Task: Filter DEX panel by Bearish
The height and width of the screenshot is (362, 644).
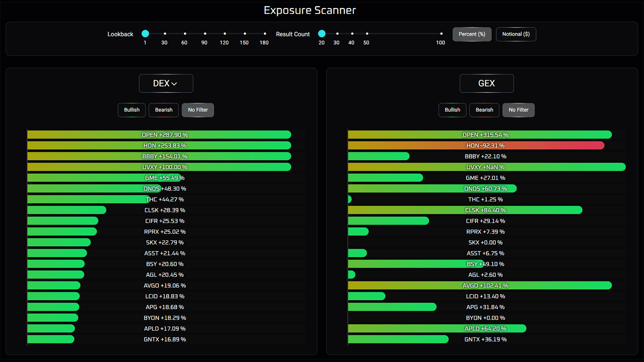Action: (x=163, y=110)
